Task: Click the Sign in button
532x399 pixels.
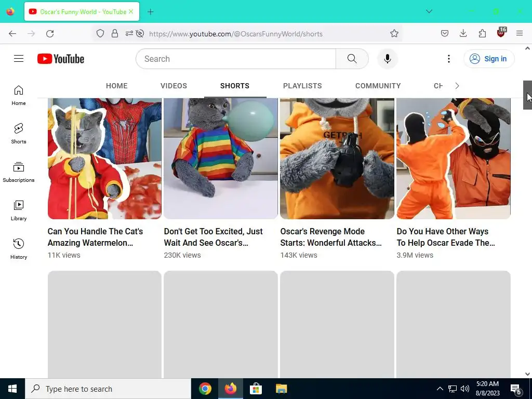Action: click(489, 59)
